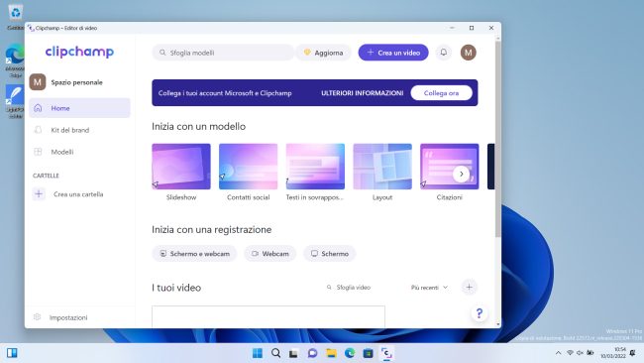Image resolution: width=644 pixels, height=363 pixels.
Task: Open the Windows Start menu
Action: click(x=258, y=353)
